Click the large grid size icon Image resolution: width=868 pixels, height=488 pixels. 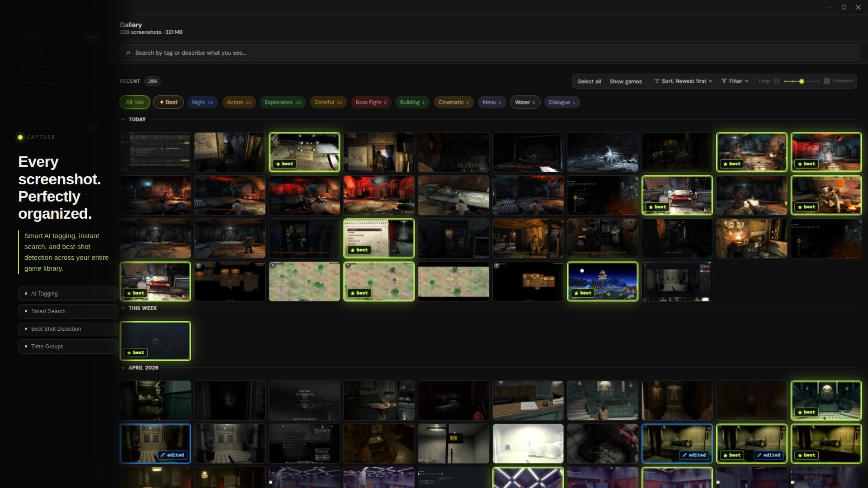pyautogui.click(x=777, y=81)
